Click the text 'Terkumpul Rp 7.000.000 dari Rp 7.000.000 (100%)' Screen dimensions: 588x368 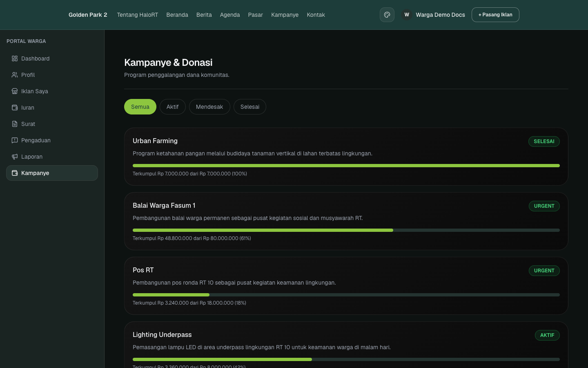(x=190, y=174)
